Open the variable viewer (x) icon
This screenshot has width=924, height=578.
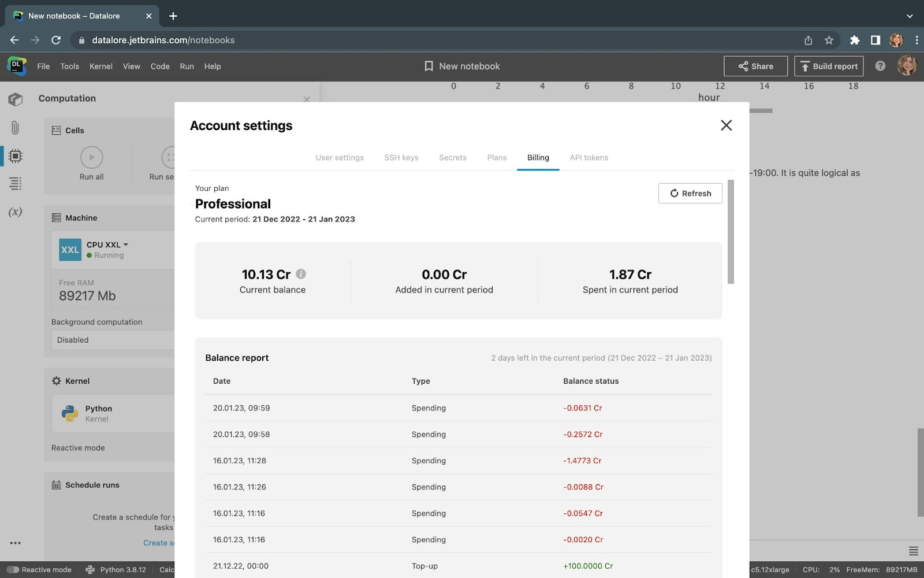pyautogui.click(x=16, y=212)
